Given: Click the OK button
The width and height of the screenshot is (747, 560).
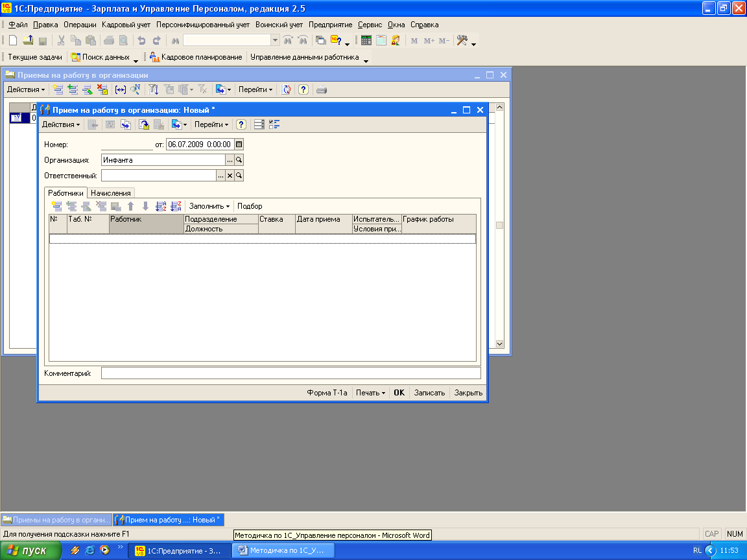Looking at the screenshot, I should point(399,393).
